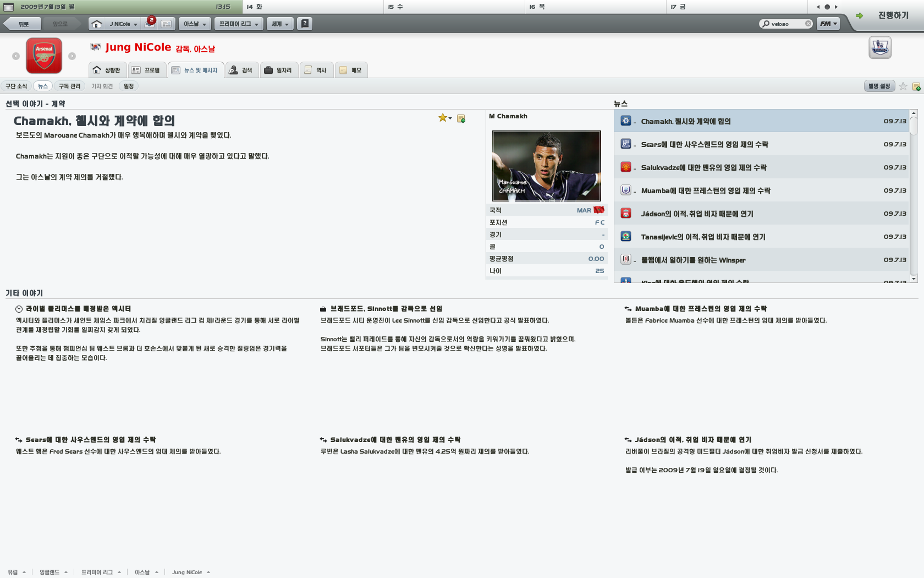
Task: Click the Southend badge in Sears row
Action: point(626,144)
